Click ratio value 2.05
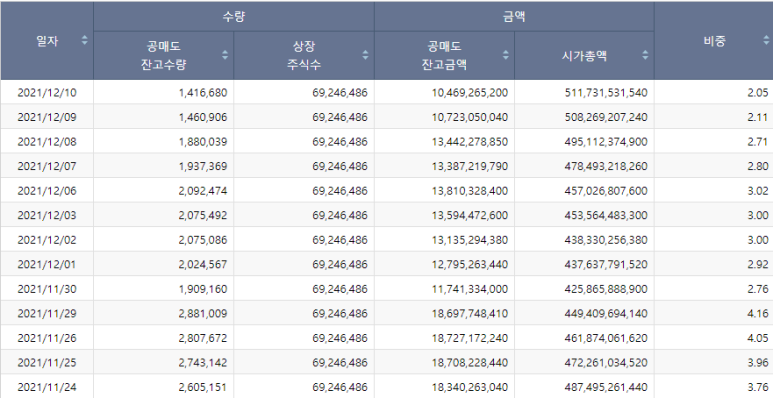This screenshot has height=398, width=773. 758,93
